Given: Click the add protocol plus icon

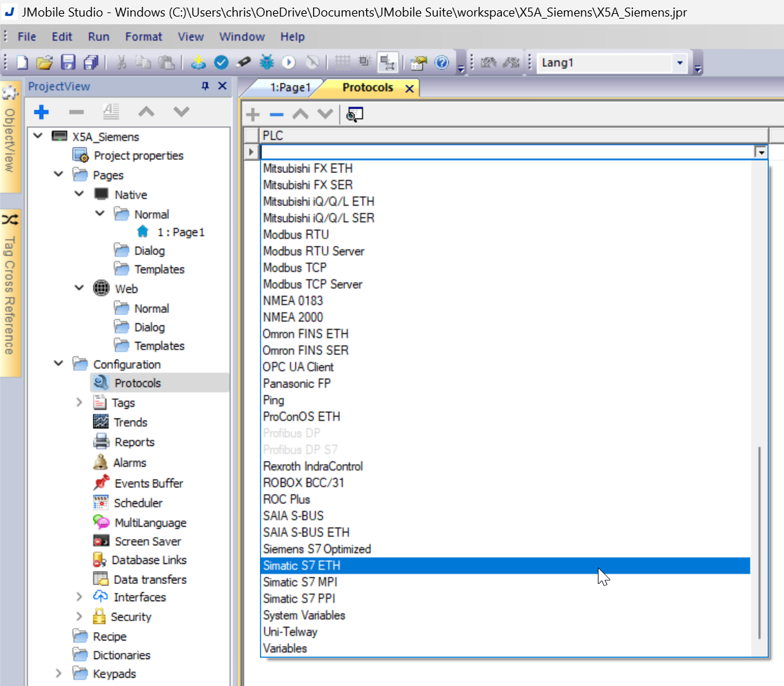Looking at the screenshot, I should tap(253, 114).
